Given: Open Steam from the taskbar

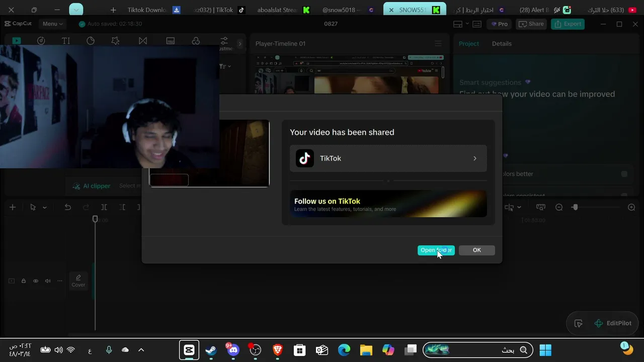Looking at the screenshot, I should 211,350.
